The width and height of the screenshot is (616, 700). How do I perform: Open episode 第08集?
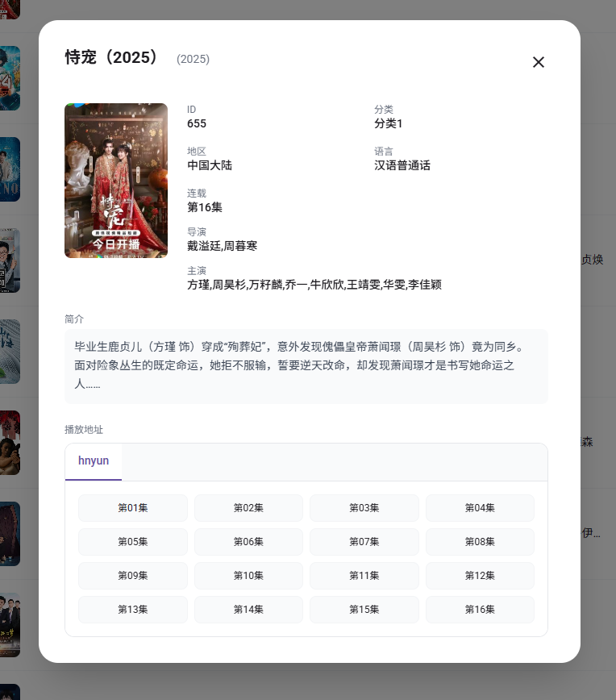(480, 542)
